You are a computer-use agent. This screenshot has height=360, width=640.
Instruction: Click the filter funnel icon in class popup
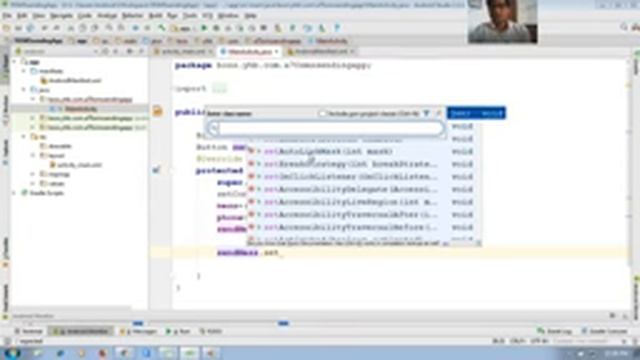pos(426,113)
